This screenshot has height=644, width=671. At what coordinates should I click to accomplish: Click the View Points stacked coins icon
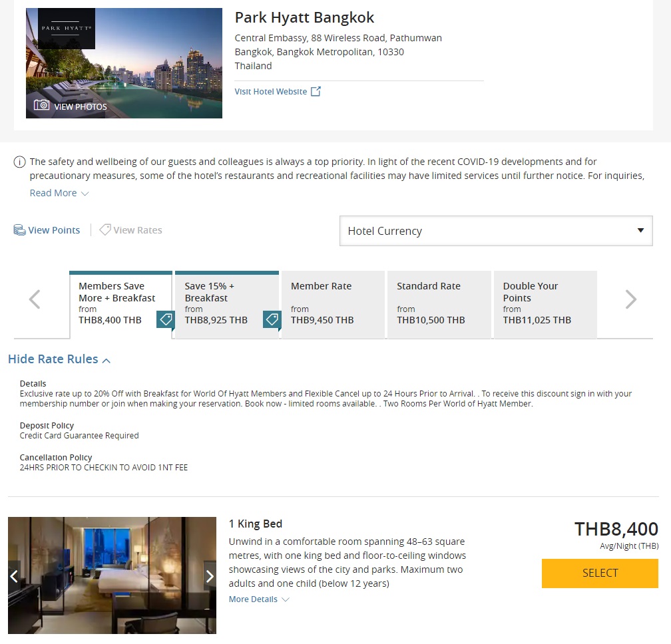click(x=19, y=230)
